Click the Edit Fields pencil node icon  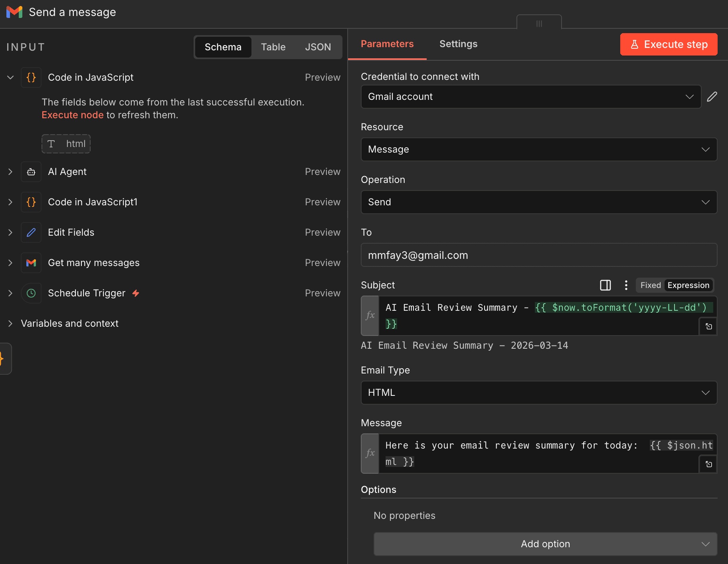(31, 232)
